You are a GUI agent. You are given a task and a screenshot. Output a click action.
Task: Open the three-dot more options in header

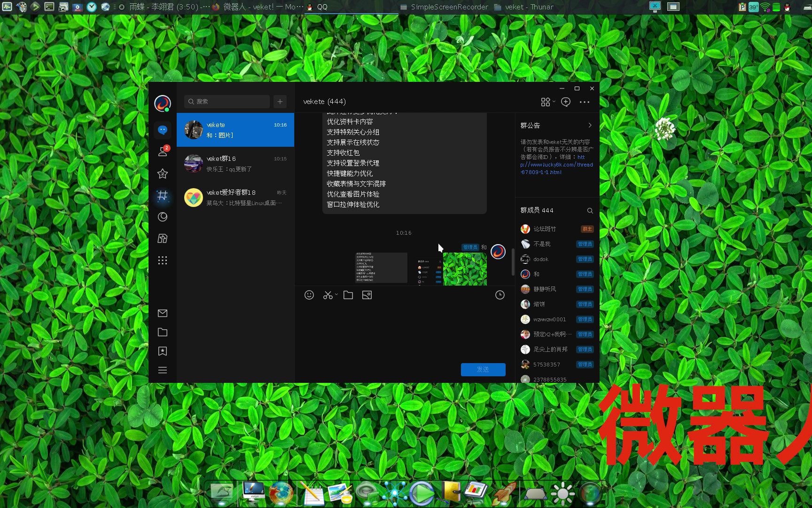(x=585, y=102)
